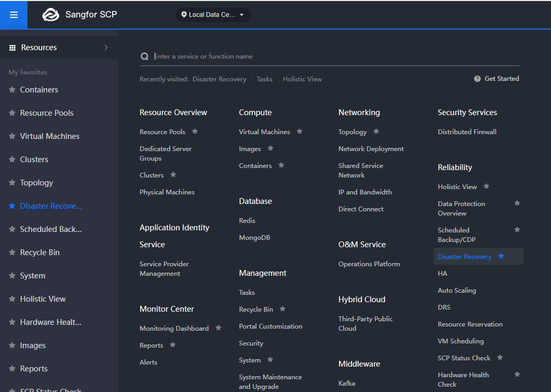Open the Distributed Firewall service
The height and width of the screenshot is (392, 551).
467,132
